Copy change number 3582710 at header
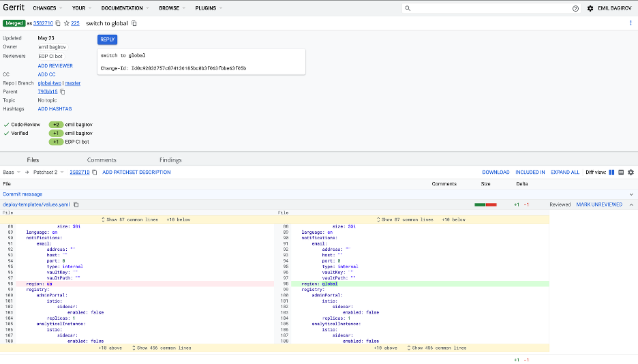Image resolution: width=638 pixels, height=364 pixels. (58, 24)
